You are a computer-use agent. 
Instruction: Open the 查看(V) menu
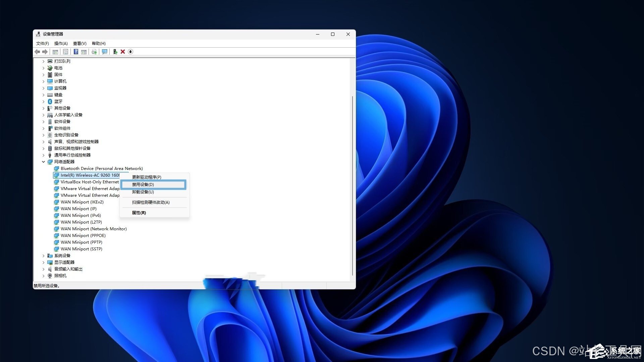coord(79,43)
